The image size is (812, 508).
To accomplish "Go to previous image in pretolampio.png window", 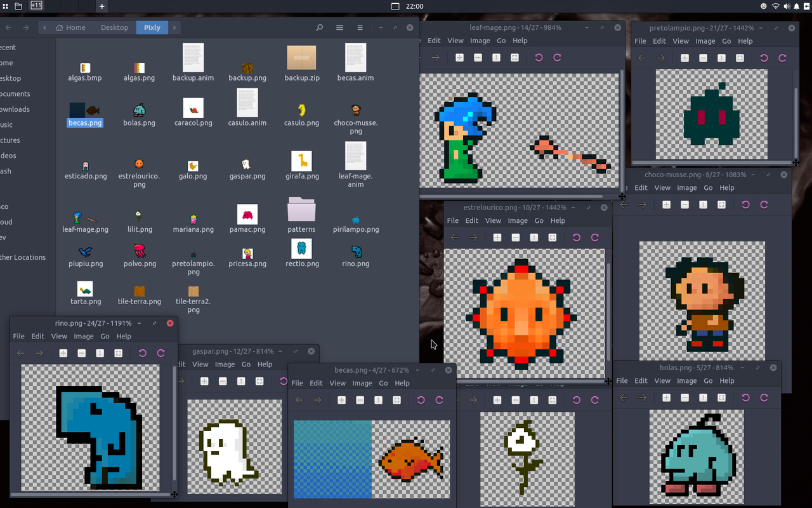I will point(642,58).
